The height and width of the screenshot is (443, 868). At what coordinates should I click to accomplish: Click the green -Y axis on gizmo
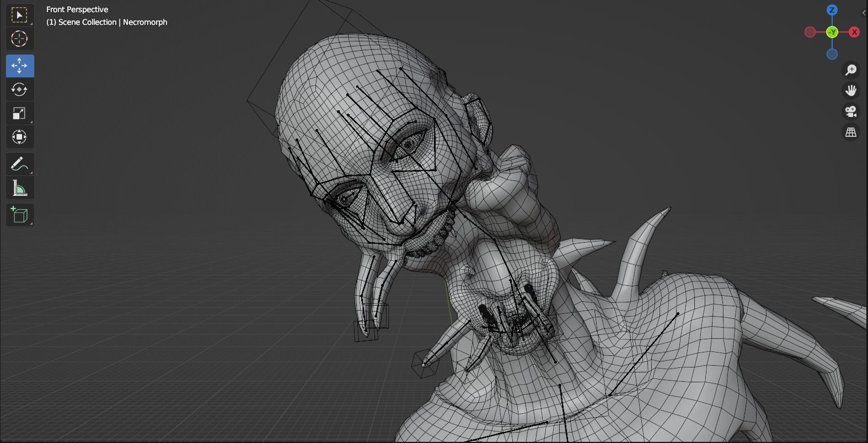(832, 32)
